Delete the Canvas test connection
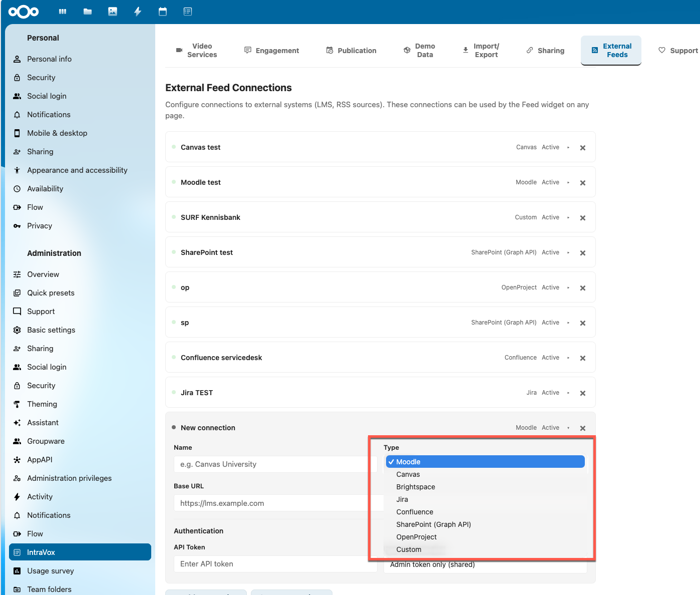Image resolution: width=700 pixels, height=595 pixels. point(583,148)
